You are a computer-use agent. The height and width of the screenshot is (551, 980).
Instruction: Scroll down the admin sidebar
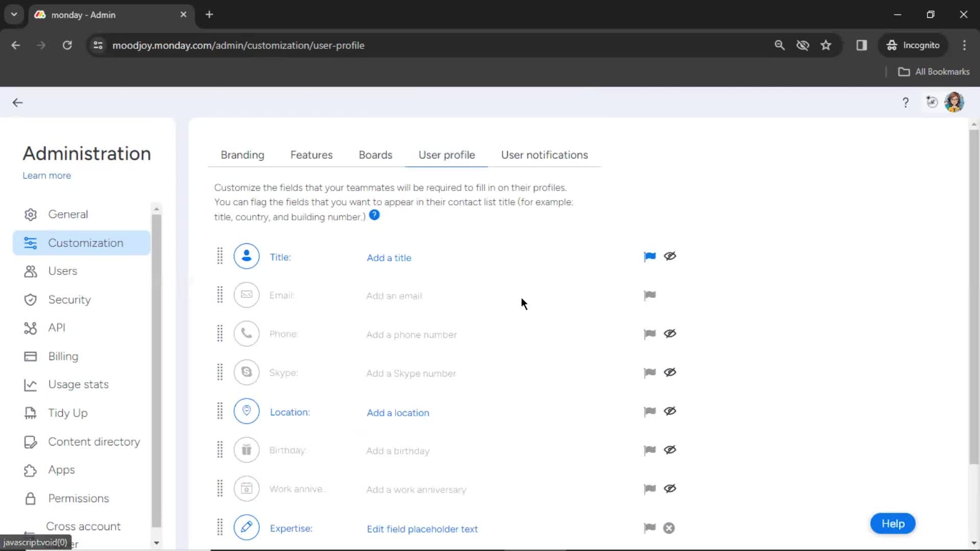tap(156, 543)
